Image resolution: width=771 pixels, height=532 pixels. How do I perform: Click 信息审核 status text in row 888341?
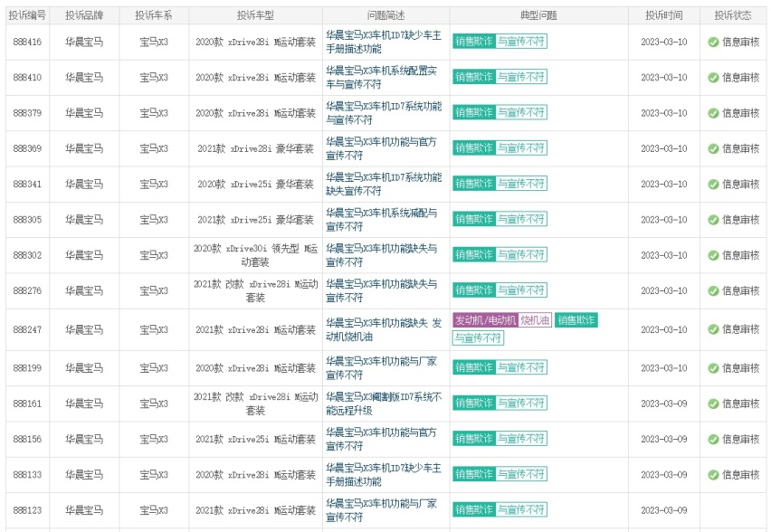740,185
